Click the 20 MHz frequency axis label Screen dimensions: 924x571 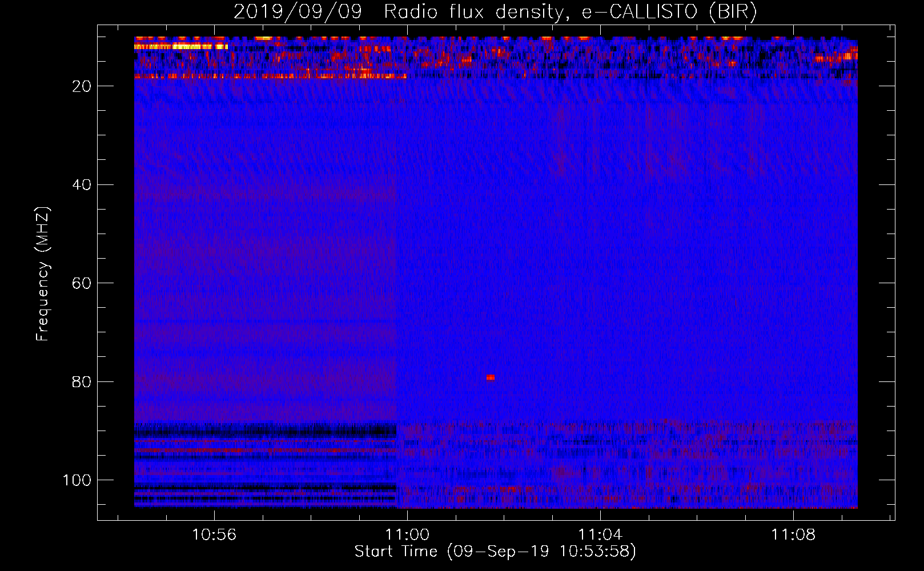82,86
